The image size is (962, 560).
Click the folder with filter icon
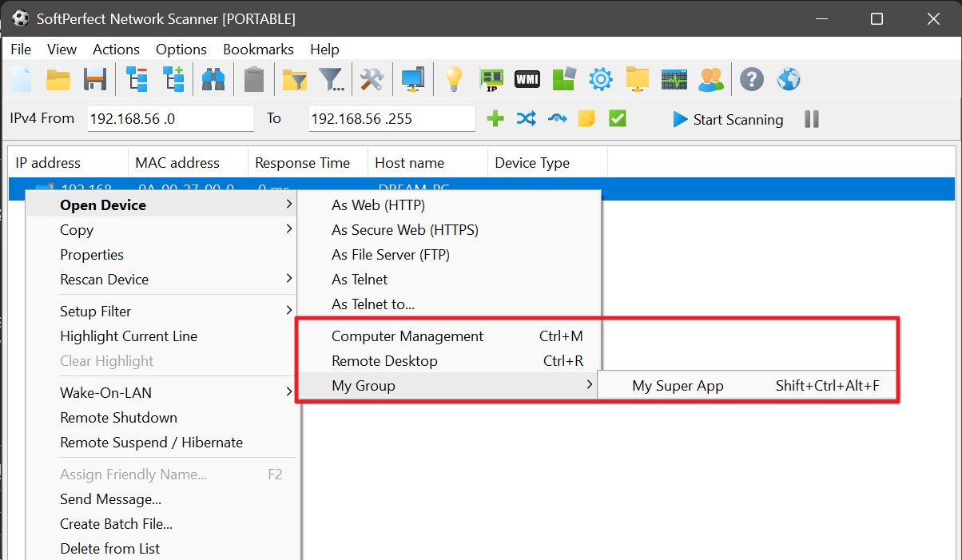pyautogui.click(x=295, y=78)
